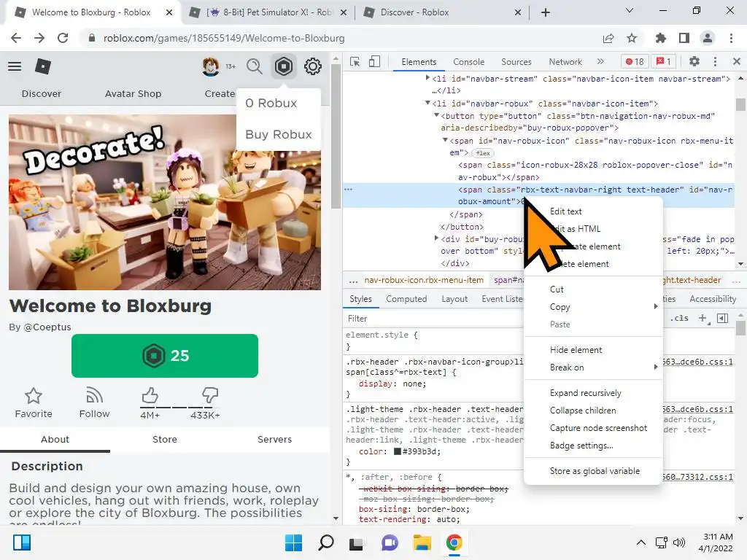
Task: Open the Accessibility pane tab
Action: click(x=713, y=299)
